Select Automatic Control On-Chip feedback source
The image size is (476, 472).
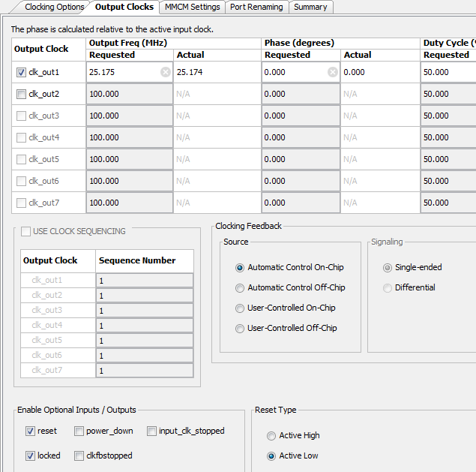(240, 268)
